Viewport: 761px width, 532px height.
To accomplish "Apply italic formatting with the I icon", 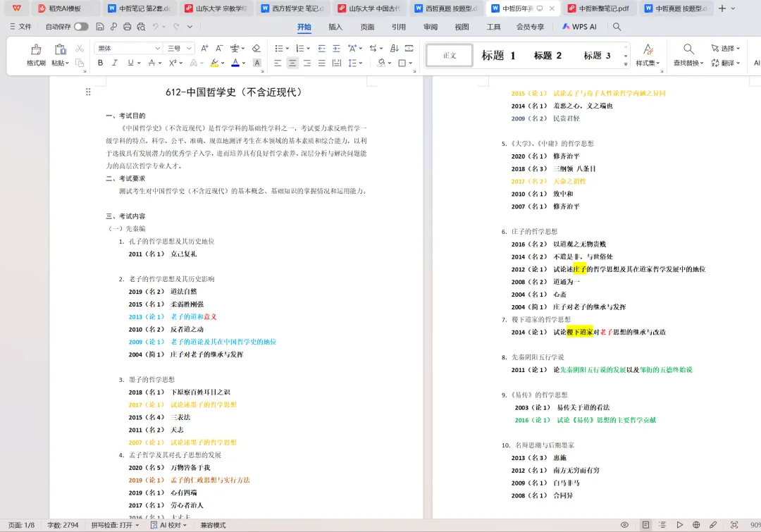I will click(116, 63).
